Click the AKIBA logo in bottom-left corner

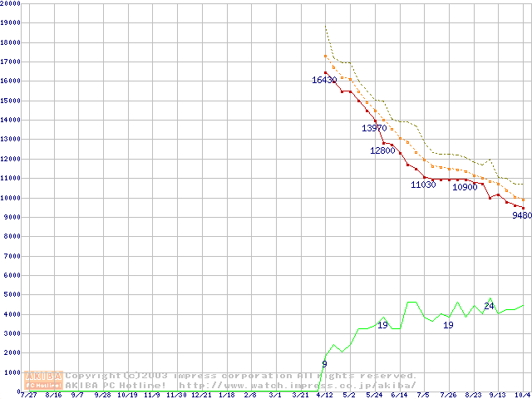[x=44, y=380]
